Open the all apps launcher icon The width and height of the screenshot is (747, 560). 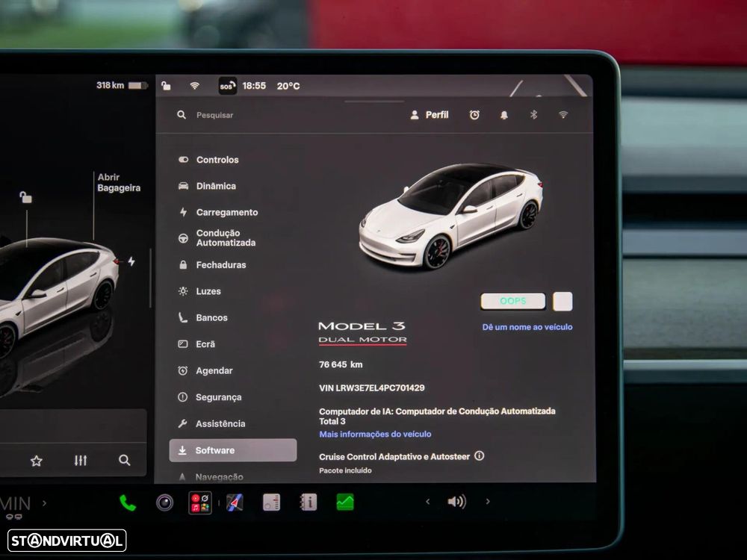click(200, 503)
